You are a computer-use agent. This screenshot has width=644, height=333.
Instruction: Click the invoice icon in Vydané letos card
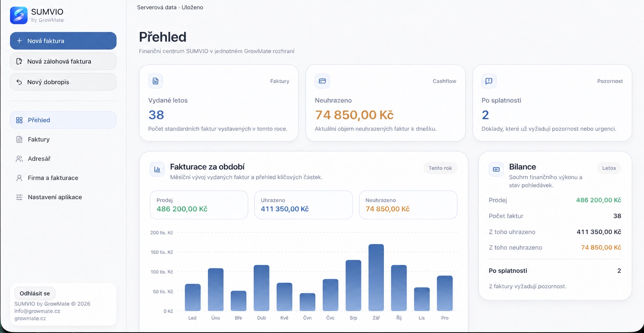[x=156, y=81]
